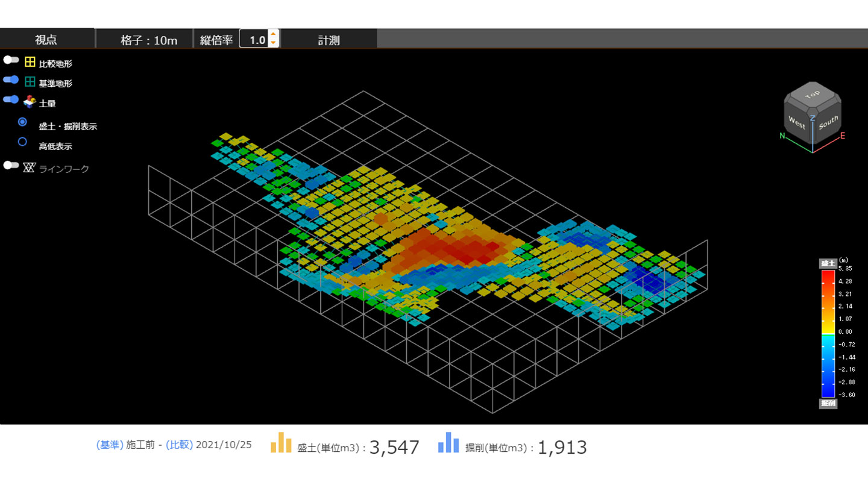This screenshot has height=488, width=868.
Task: Click the West face of the view cube
Action: tap(797, 123)
